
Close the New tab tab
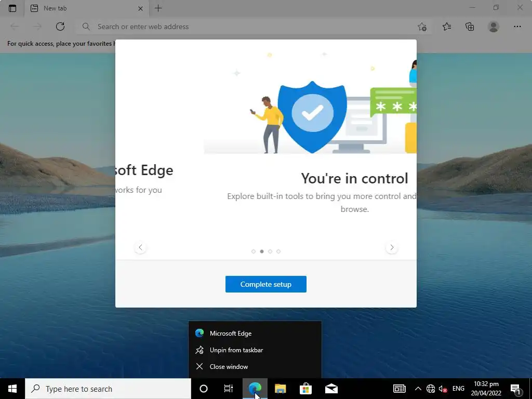tap(140, 8)
